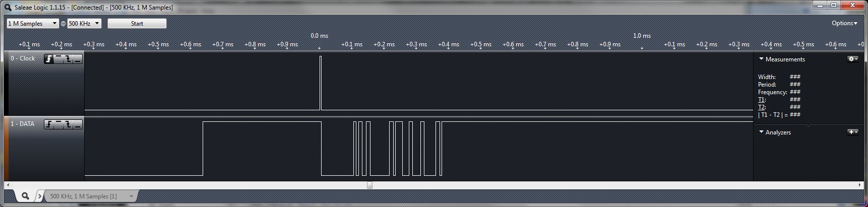The height and width of the screenshot is (207, 868).
Task: Choose low level trigger for DATA channel
Action: 78,124
